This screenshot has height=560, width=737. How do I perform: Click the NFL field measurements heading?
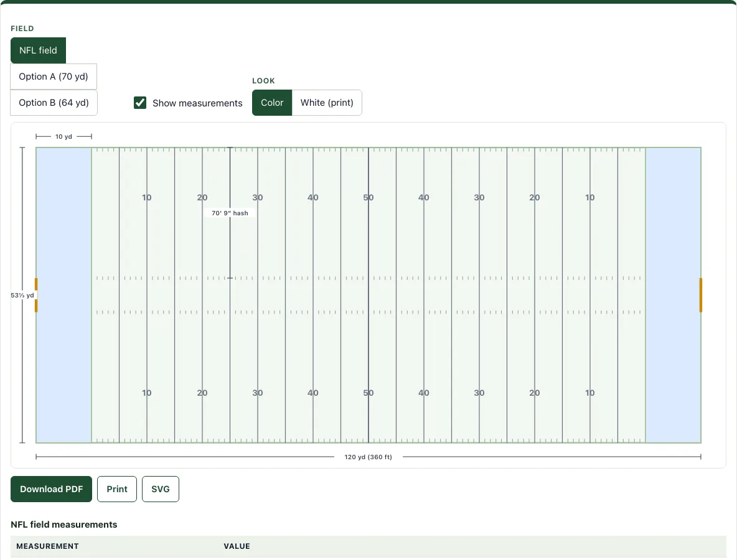click(x=64, y=525)
